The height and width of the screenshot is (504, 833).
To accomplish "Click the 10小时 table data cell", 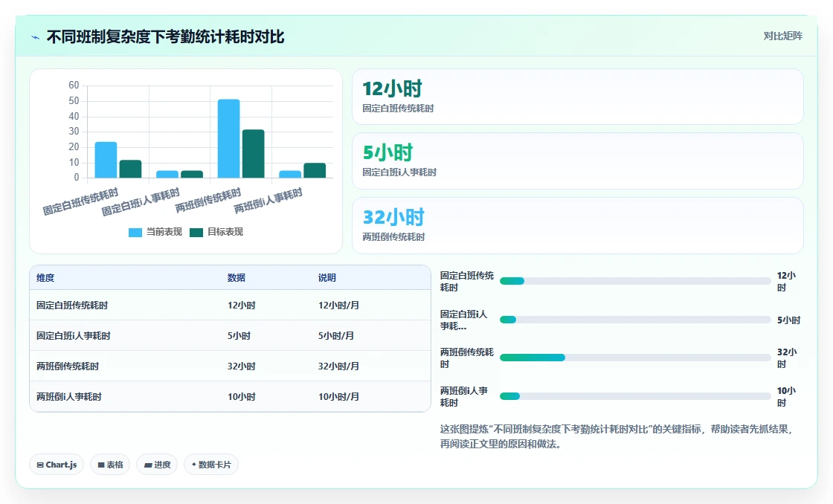I will point(242,397).
